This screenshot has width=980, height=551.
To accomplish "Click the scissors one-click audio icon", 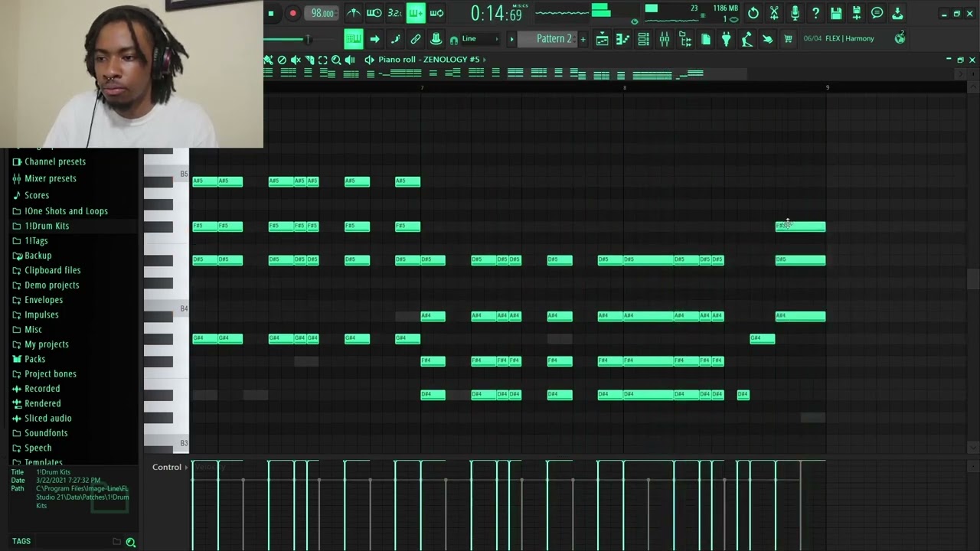I will pyautogui.click(x=774, y=13).
